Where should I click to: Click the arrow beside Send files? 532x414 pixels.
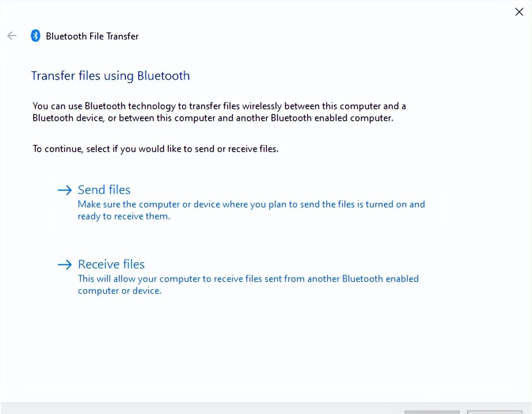click(65, 190)
